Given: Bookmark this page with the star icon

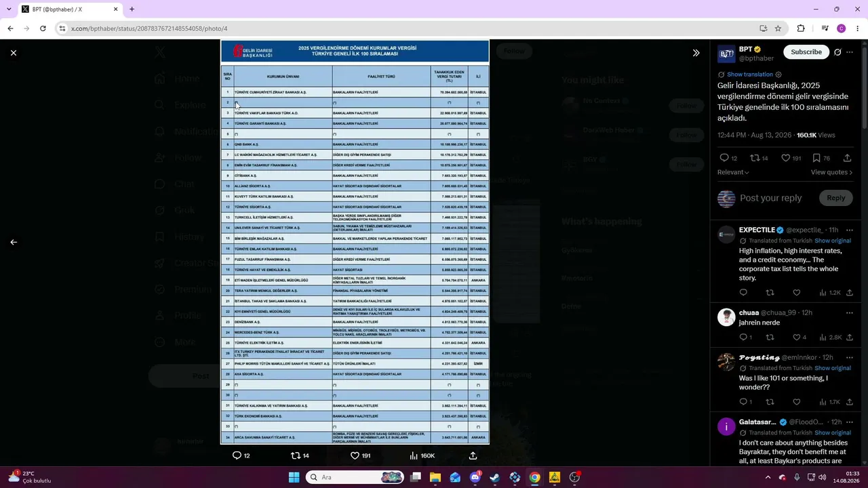Looking at the screenshot, I should [778, 28].
